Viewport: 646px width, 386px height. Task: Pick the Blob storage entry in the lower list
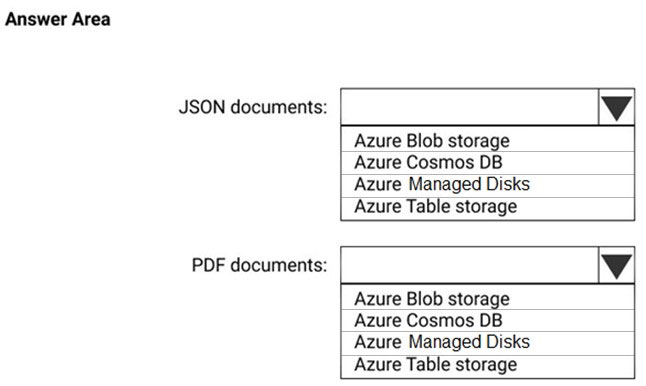tap(487, 299)
